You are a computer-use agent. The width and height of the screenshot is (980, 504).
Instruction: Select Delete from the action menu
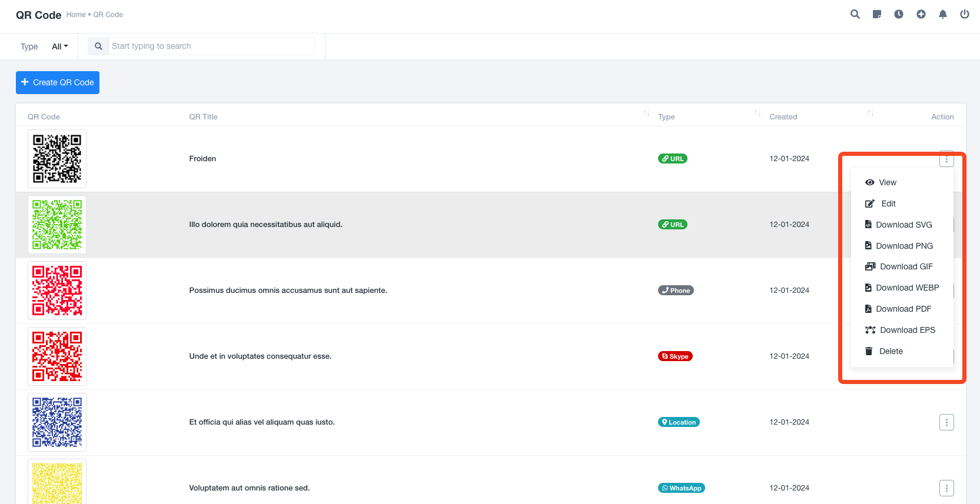tap(902, 351)
